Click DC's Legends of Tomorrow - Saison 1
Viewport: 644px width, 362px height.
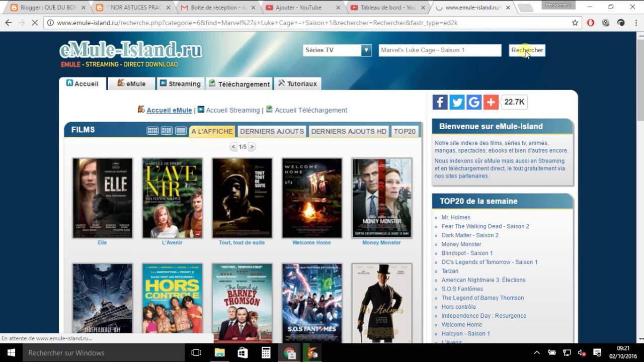[x=490, y=262]
